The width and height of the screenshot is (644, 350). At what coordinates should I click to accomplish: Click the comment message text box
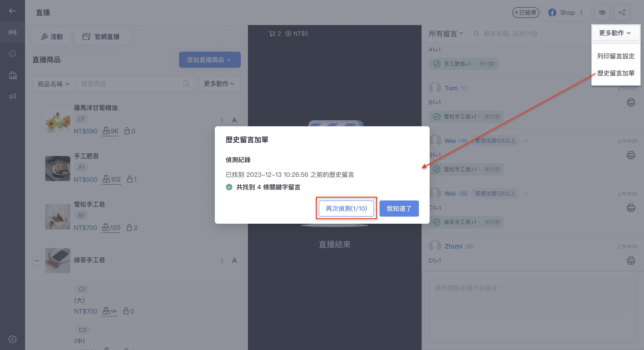(533, 310)
